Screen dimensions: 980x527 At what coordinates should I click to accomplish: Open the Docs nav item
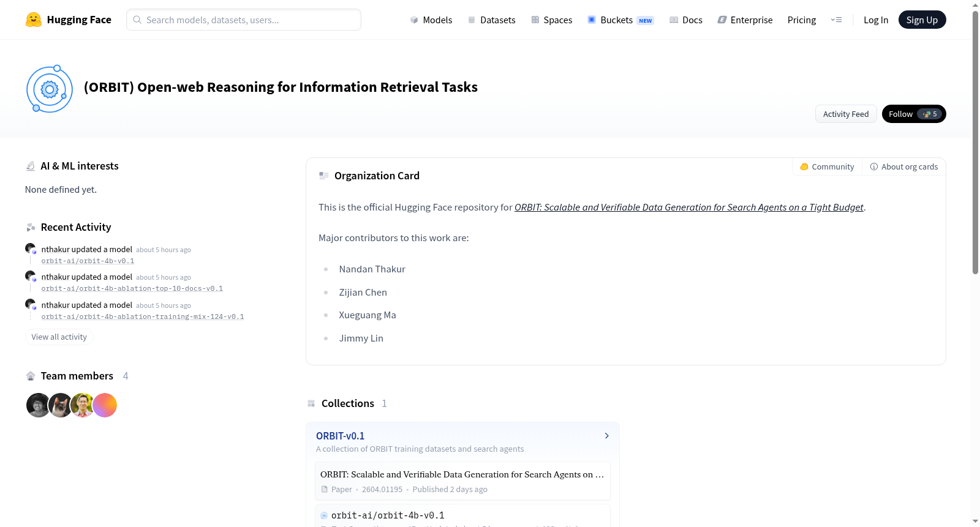click(686, 20)
